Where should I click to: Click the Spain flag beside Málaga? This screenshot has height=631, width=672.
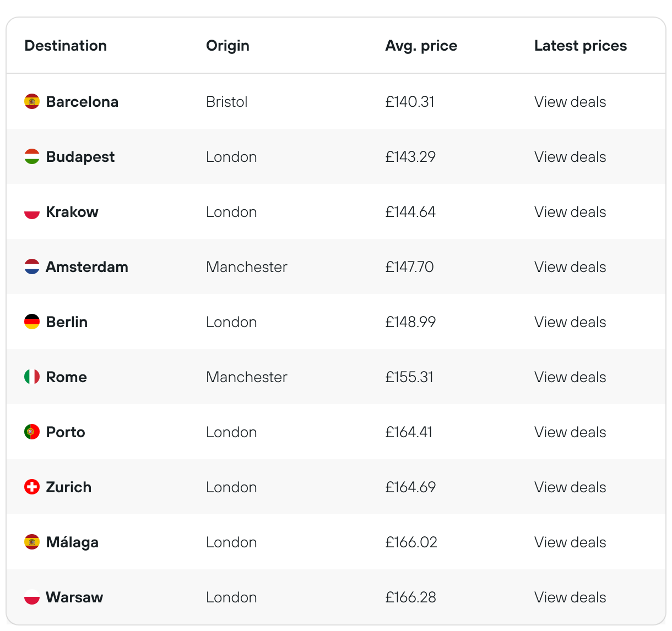pyautogui.click(x=32, y=542)
